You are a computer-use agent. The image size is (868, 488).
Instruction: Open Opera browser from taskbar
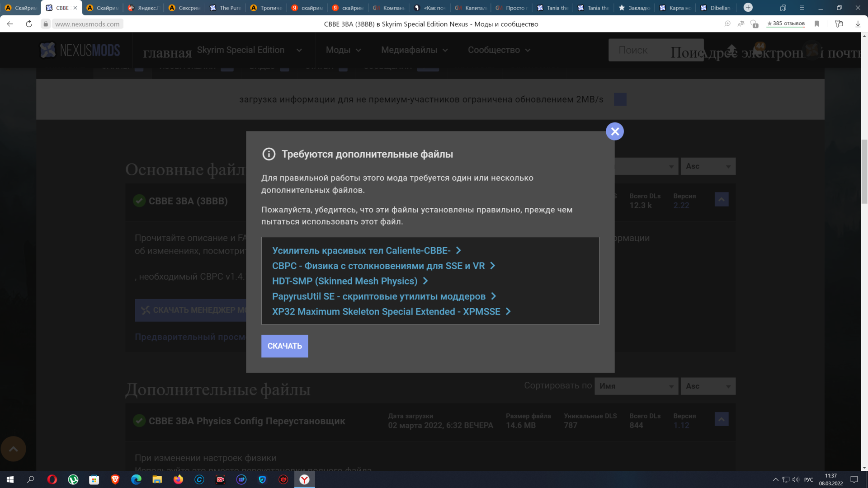tap(52, 479)
